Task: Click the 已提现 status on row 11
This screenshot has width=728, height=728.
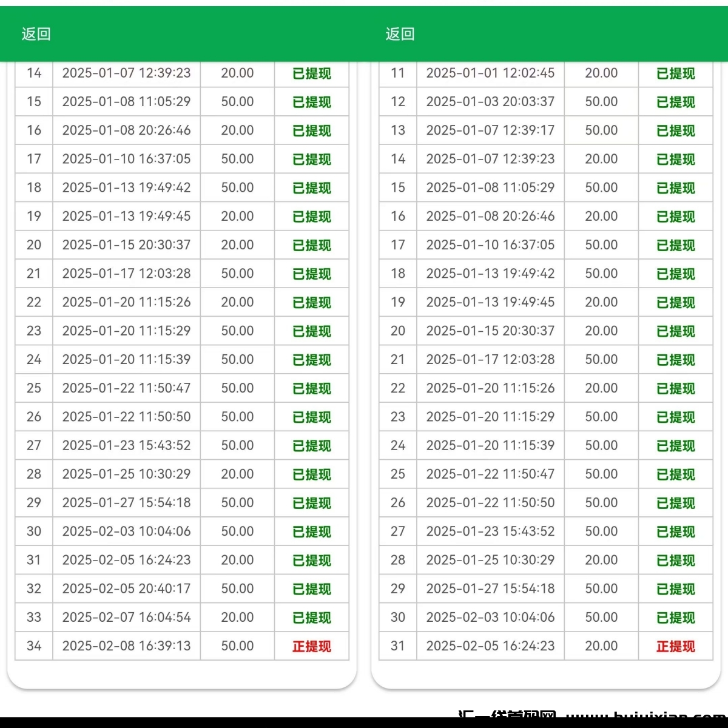Action: pos(675,73)
